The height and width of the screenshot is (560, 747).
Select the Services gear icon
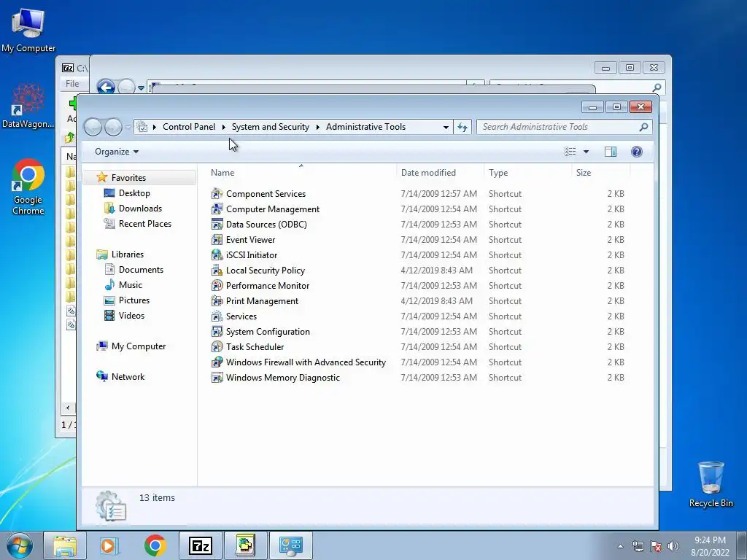pyautogui.click(x=217, y=316)
